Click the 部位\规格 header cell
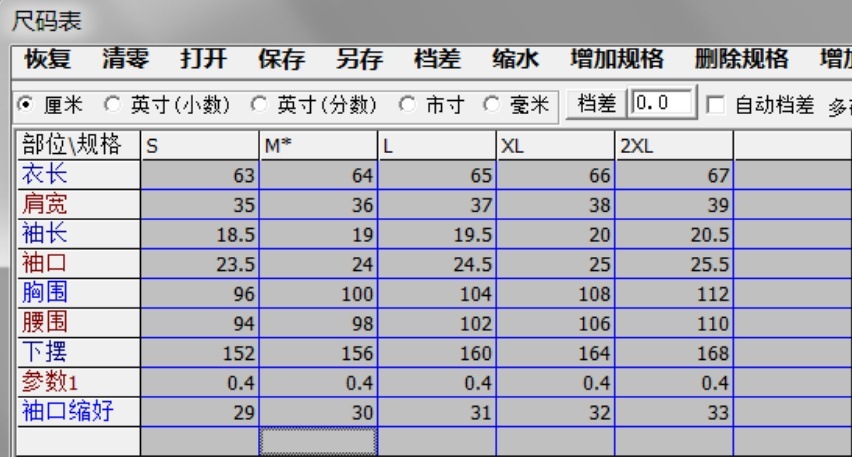The width and height of the screenshot is (852, 457). [x=79, y=146]
